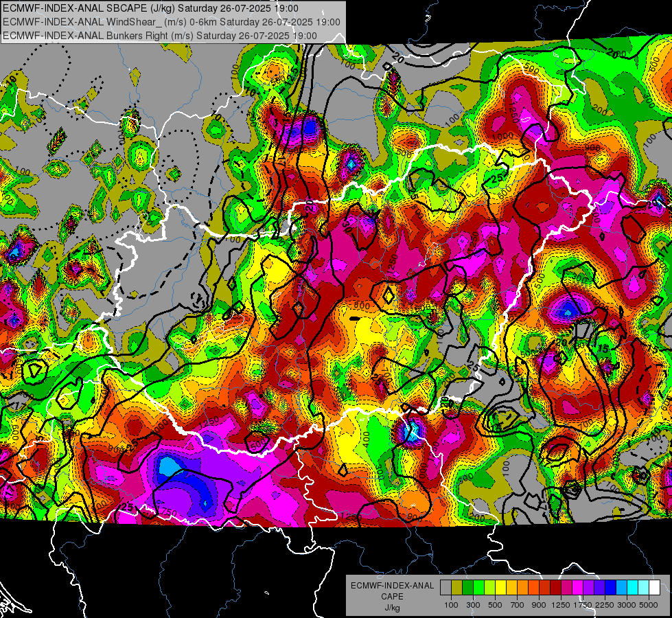
Task: Click the Bunkers Right (m/s) header line
Action: pos(160,36)
